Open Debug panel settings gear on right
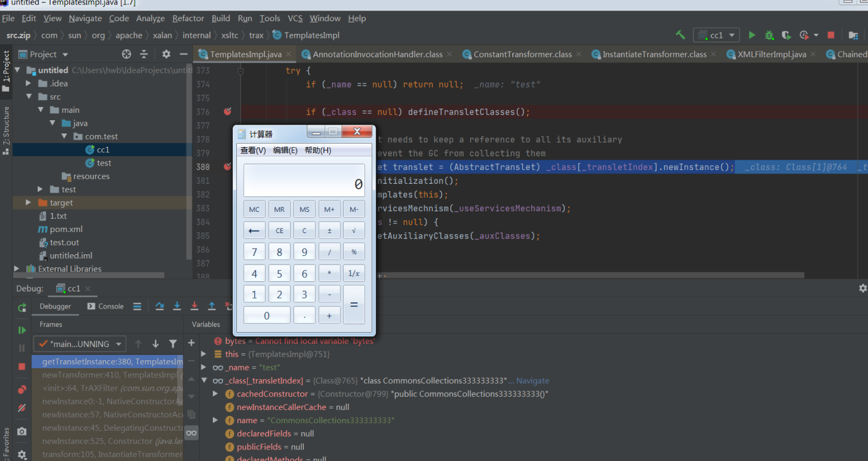The width and height of the screenshot is (868, 461). (863, 288)
